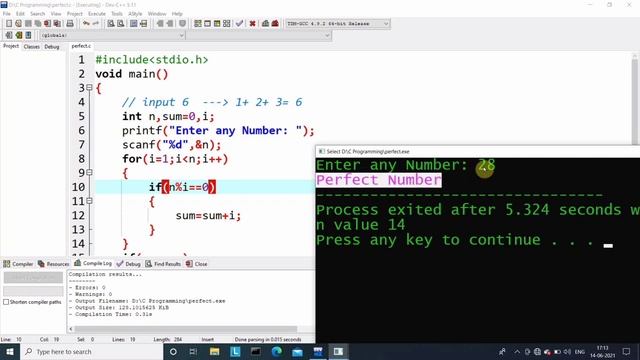Collapse the code fold at line 3
Image resolution: width=640 pixels, height=360 pixels.
pos(89,88)
